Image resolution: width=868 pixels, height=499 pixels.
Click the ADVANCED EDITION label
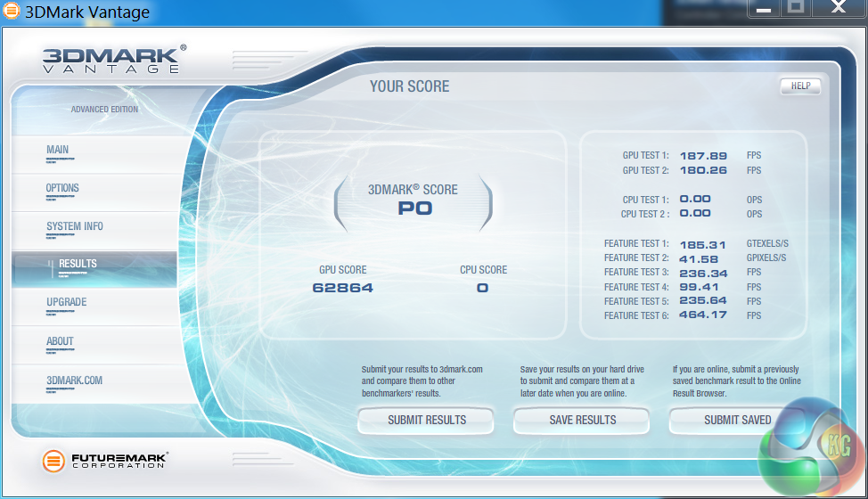pos(104,110)
